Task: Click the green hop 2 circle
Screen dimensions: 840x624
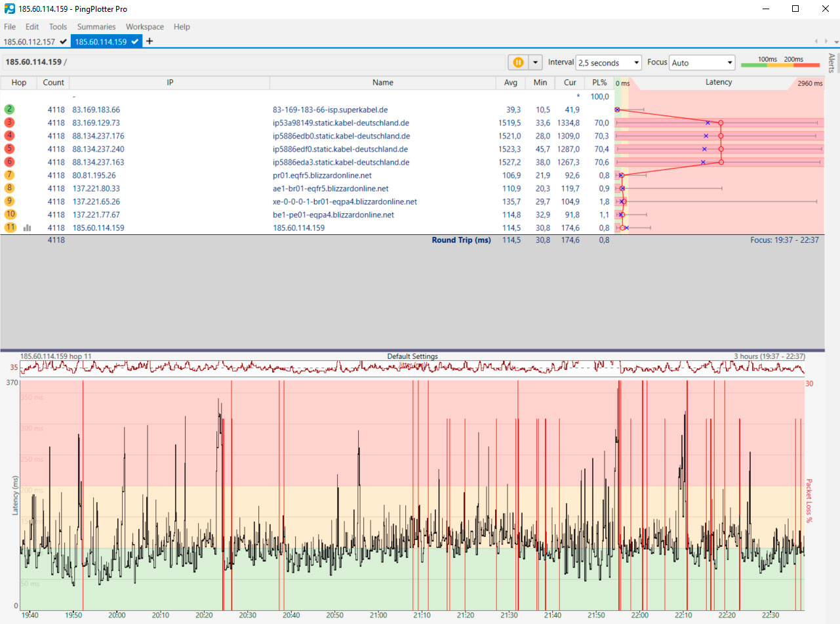Action: [9, 110]
